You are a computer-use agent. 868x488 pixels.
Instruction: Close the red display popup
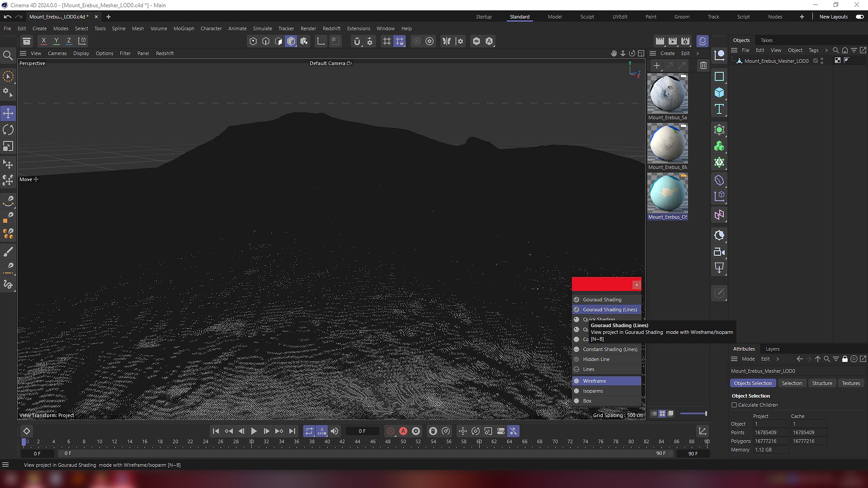637,285
